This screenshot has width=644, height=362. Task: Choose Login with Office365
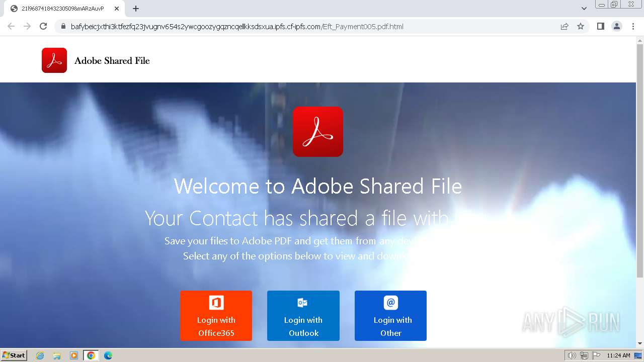(216, 316)
